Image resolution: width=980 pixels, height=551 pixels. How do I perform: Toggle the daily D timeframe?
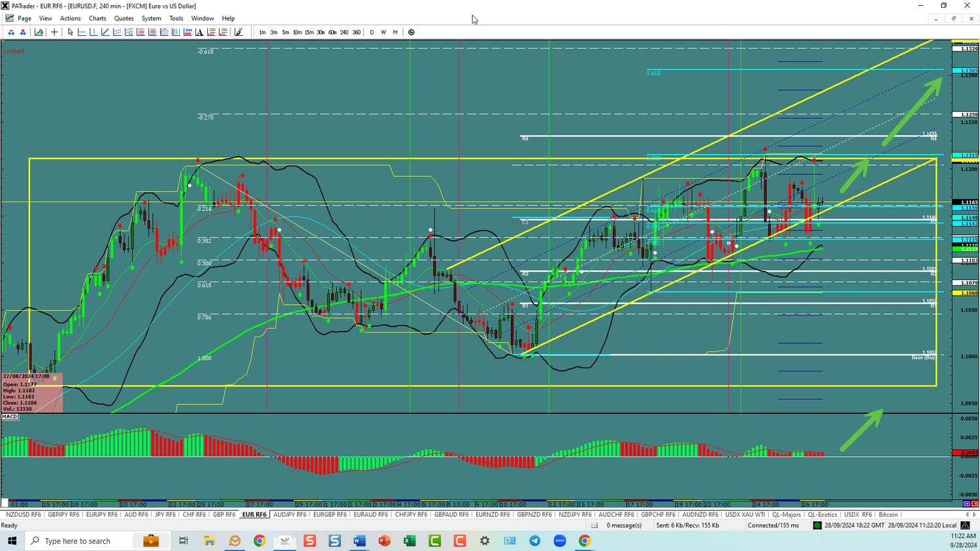372,32
